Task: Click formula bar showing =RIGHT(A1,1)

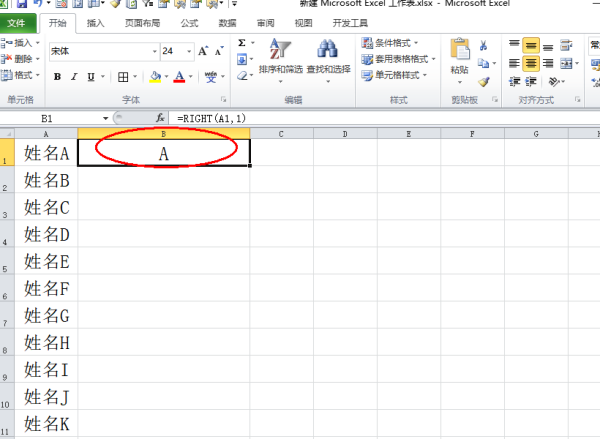Action: click(x=385, y=119)
